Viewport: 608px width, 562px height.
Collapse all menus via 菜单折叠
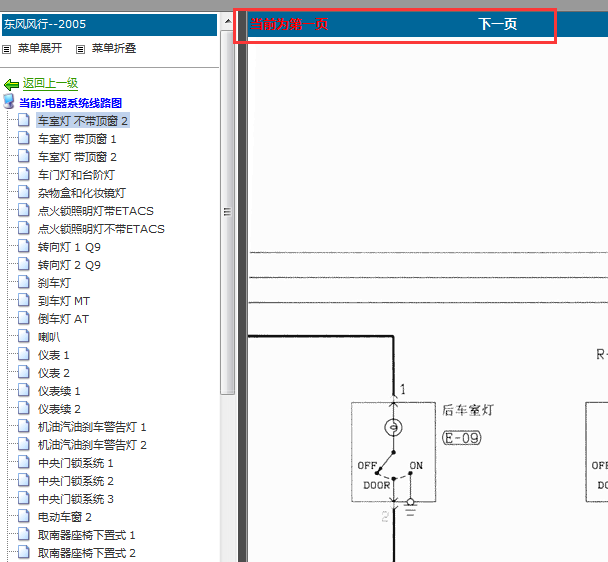point(113,49)
